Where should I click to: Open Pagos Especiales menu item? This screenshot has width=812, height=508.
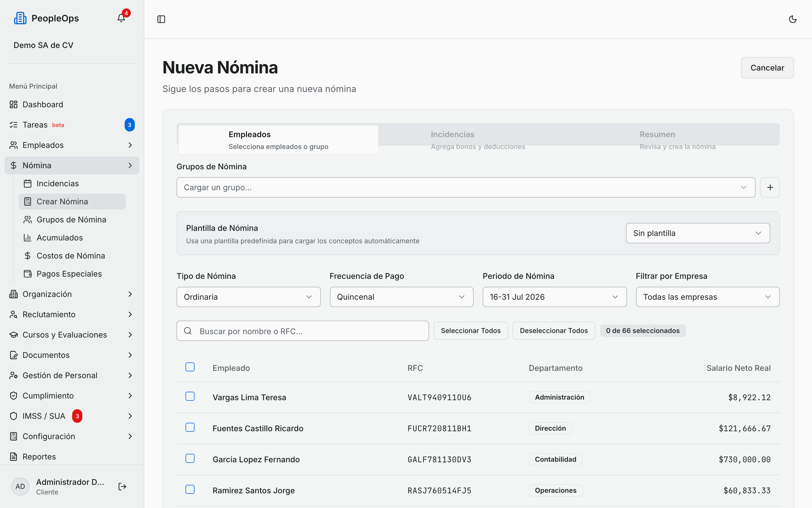(72, 274)
